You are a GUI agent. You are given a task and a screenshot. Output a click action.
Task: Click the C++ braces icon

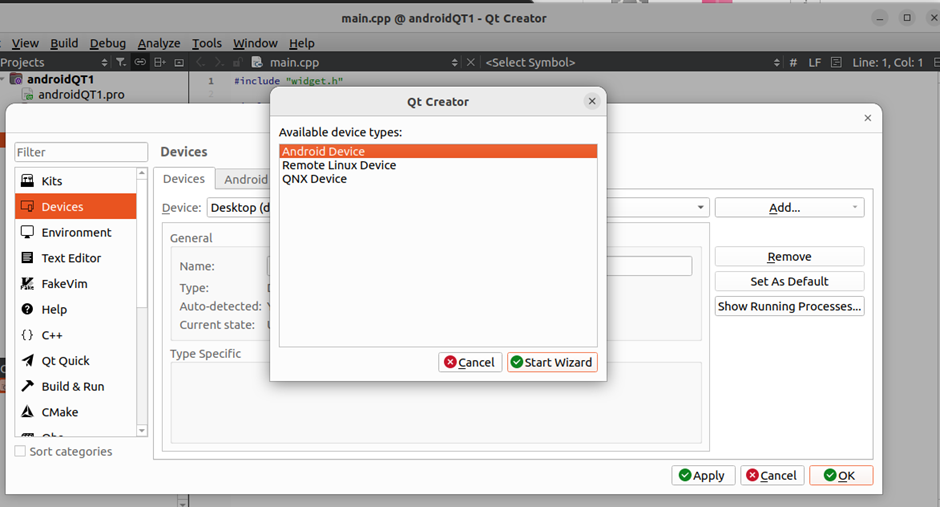[28, 335]
